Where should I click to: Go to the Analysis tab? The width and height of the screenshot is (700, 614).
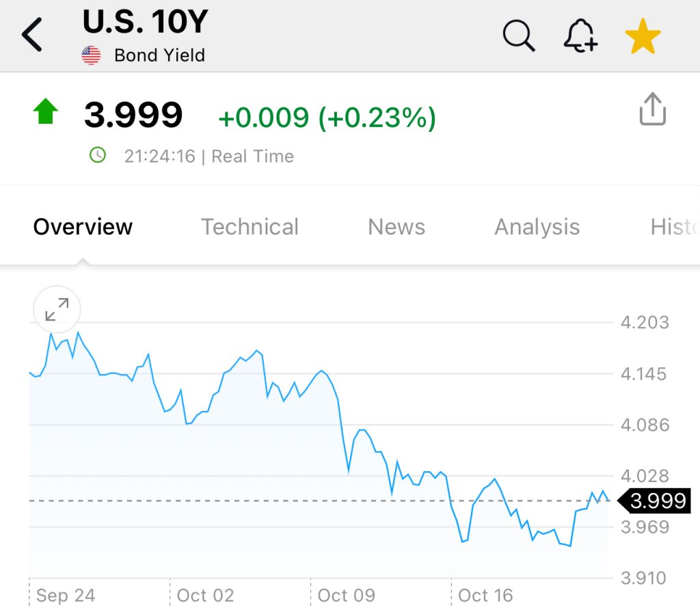click(537, 227)
